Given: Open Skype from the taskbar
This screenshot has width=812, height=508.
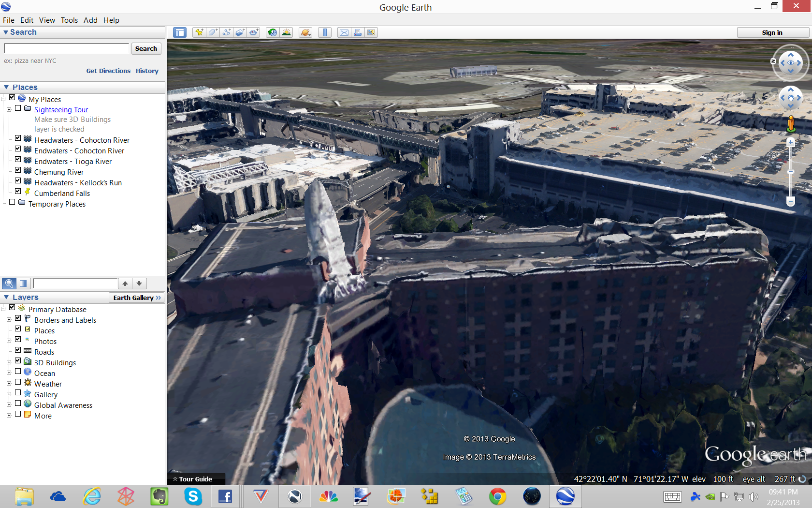Looking at the screenshot, I should (193, 496).
